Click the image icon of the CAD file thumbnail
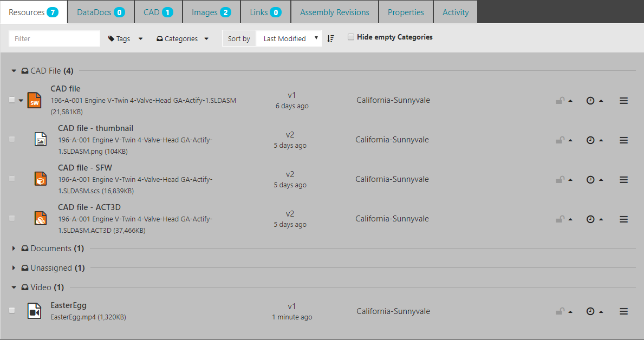 (x=40, y=140)
